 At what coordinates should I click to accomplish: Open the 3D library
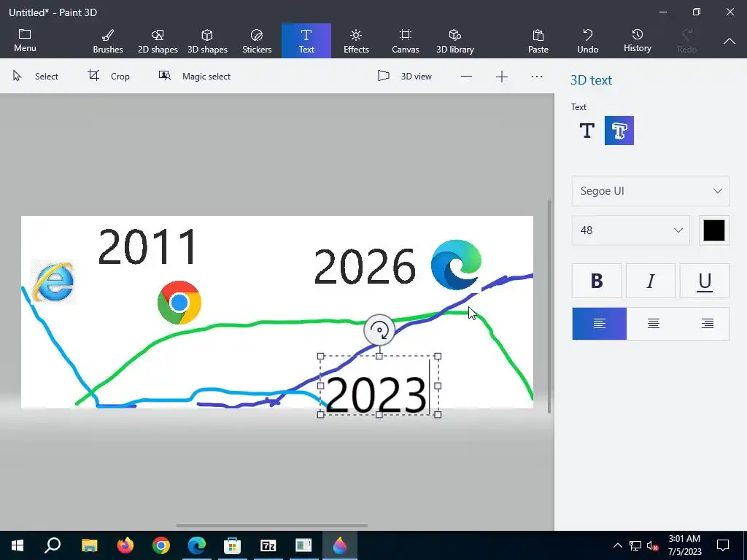coord(455,41)
